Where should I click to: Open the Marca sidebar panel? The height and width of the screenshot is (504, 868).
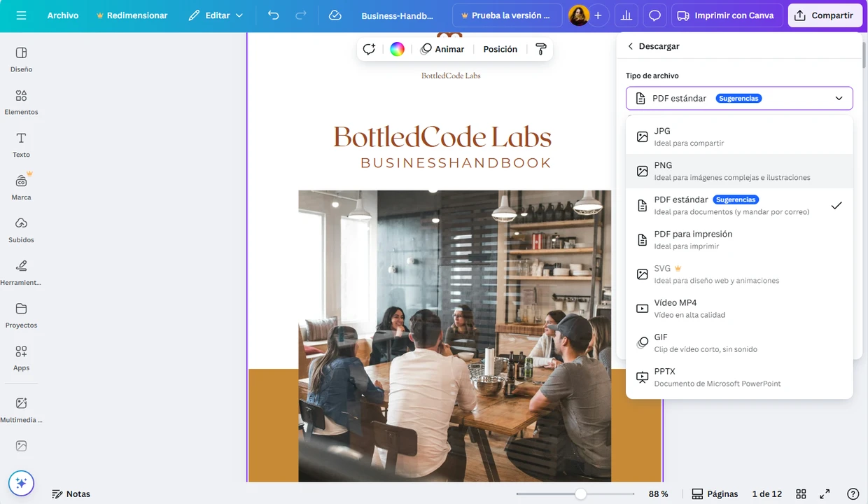coord(21,188)
